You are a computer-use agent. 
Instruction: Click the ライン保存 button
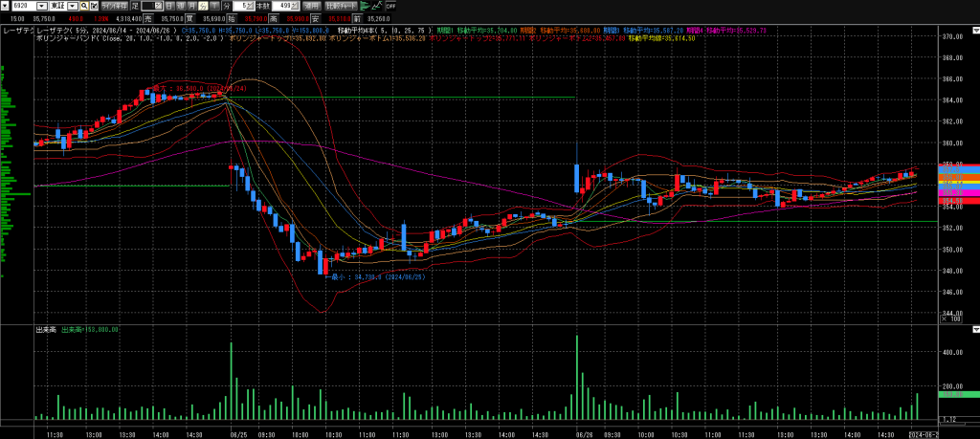(x=114, y=6)
